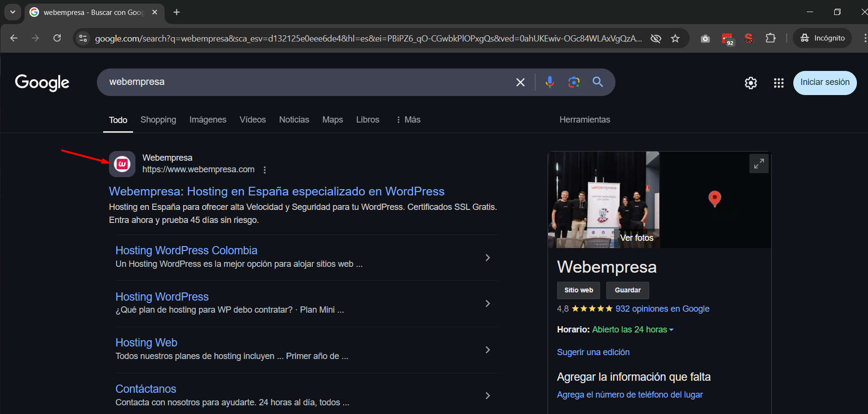Expand the Abierto las 24 horas hours dropdown
Image resolution: width=868 pixels, height=414 pixels.
(633, 330)
